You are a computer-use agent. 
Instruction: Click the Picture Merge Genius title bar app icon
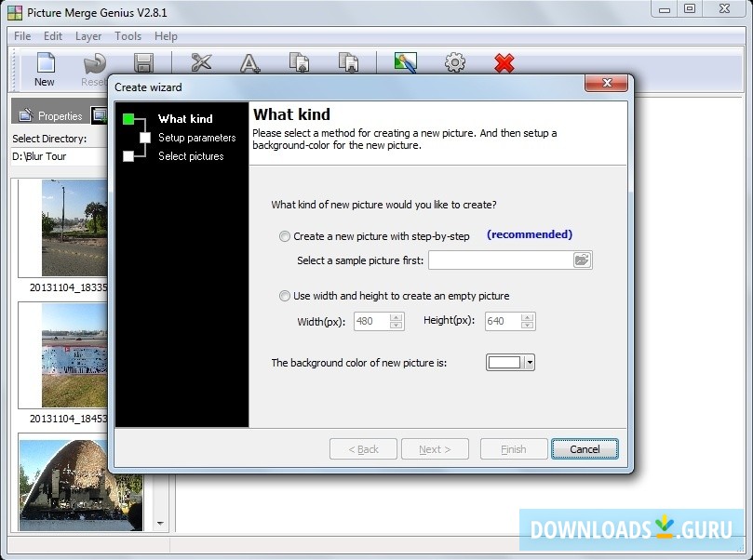pos(15,12)
